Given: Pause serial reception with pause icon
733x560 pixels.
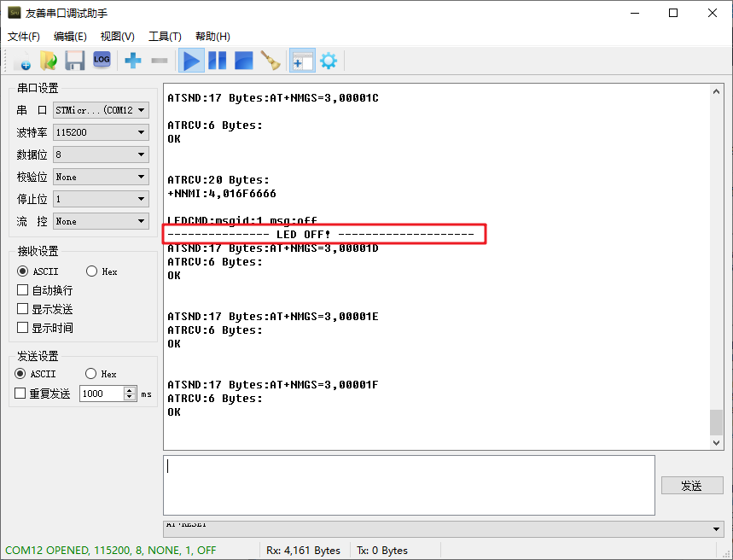Looking at the screenshot, I should [x=218, y=61].
